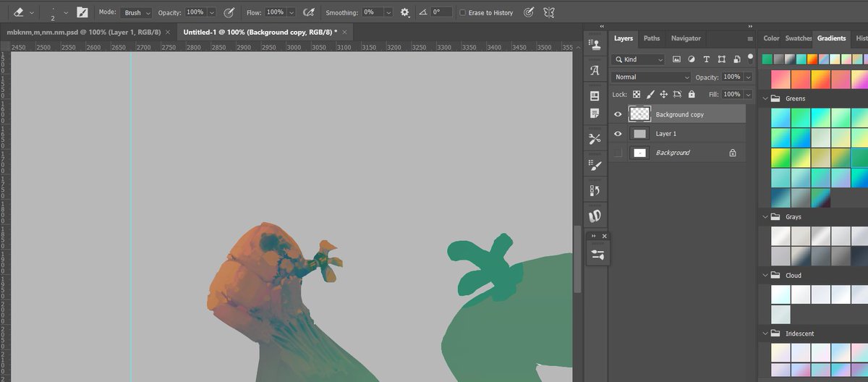Open the Smoothing percentage dropdown arrow
Image resolution: width=868 pixels, height=382 pixels.
(388, 12)
